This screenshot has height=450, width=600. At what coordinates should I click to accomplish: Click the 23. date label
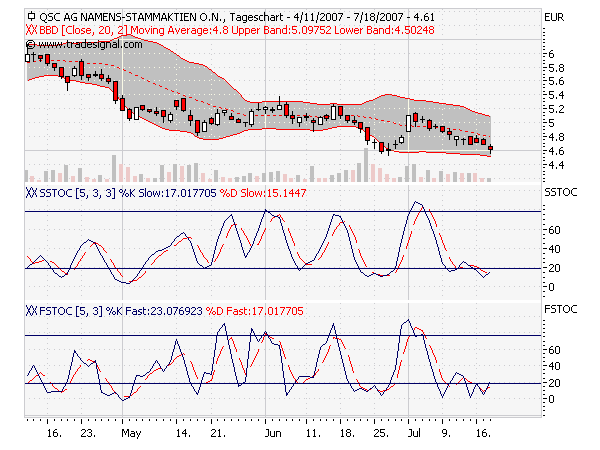tap(88, 433)
